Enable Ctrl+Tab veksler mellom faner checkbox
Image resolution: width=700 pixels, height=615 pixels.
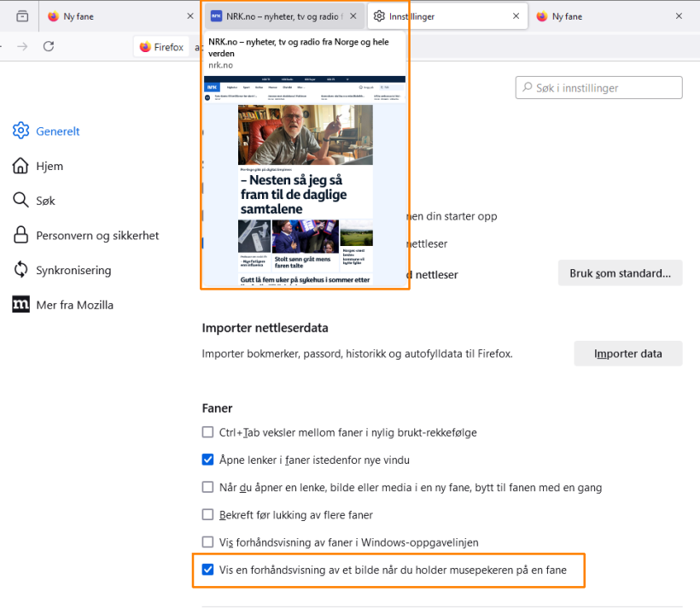pyautogui.click(x=207, y=432)
